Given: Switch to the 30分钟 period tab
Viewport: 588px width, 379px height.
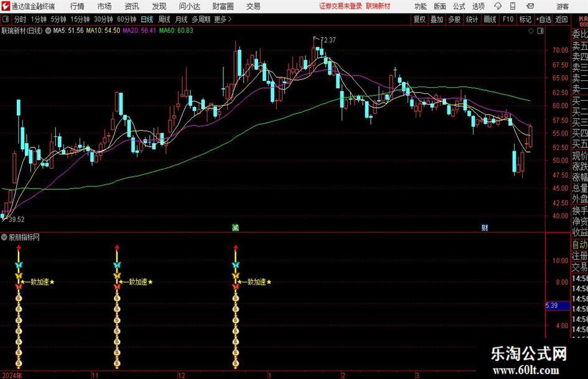Looking at the screenshot, I should coord(103,19).
